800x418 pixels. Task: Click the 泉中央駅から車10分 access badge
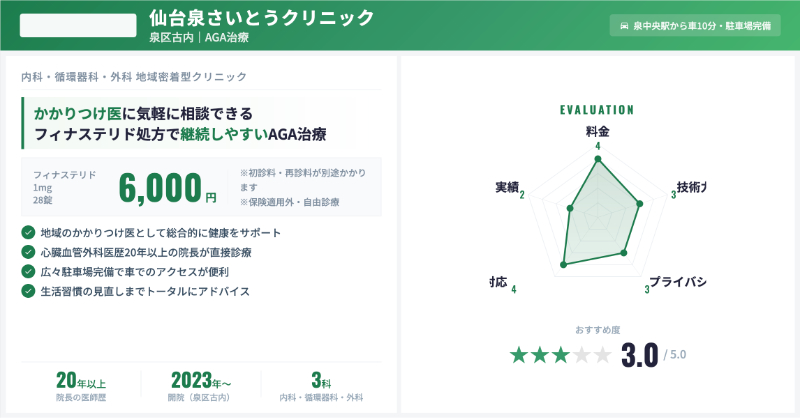pos(694,27)
